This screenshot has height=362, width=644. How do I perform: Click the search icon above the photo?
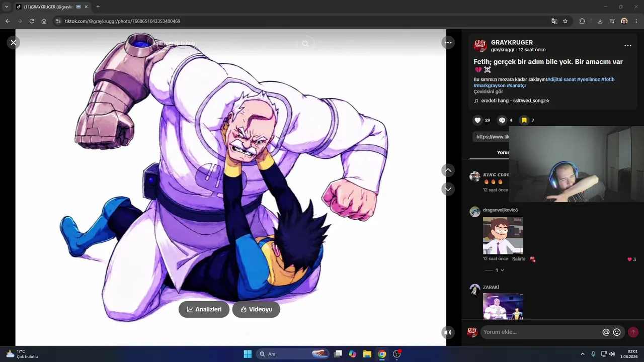tap(305, 44)
